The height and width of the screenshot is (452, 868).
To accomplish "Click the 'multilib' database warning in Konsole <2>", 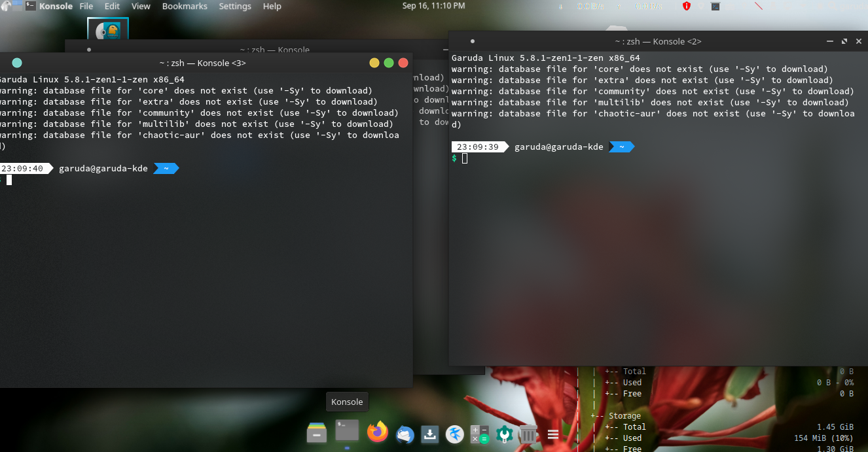I will 650,103.
